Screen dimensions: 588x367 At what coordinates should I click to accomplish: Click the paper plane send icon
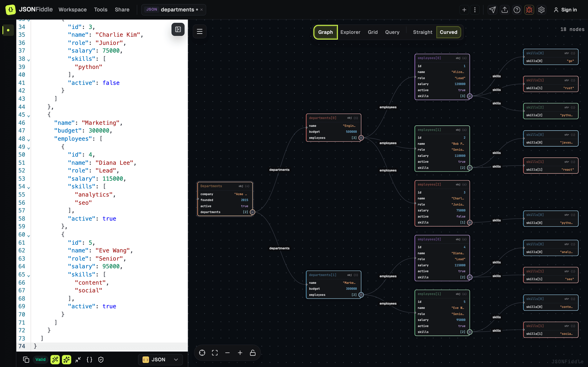click(492, 10)
